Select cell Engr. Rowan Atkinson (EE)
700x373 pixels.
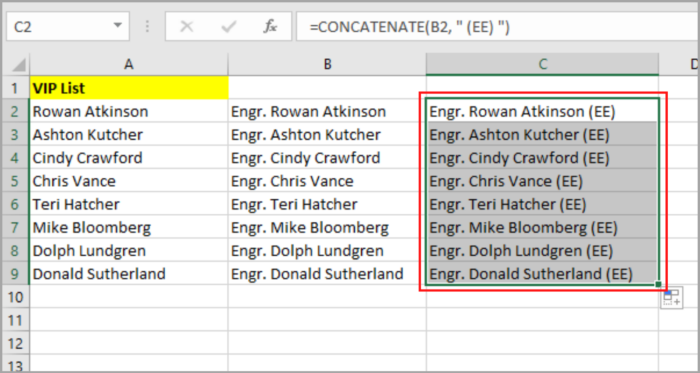pyautogui.click(x=542, y=112)
